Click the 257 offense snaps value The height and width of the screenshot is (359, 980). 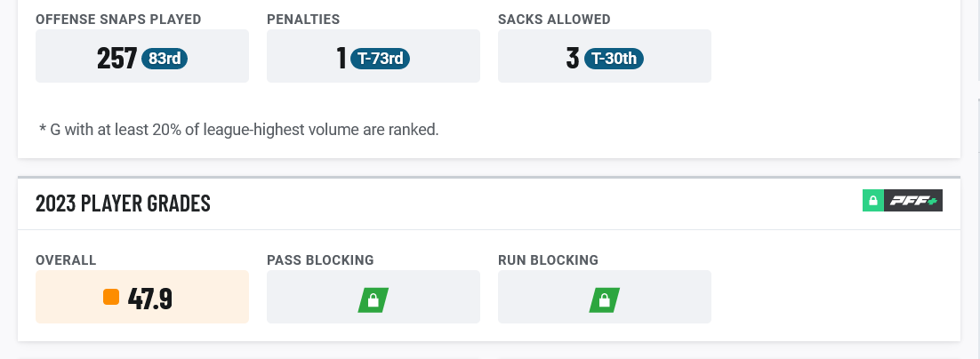coord(116,58)
